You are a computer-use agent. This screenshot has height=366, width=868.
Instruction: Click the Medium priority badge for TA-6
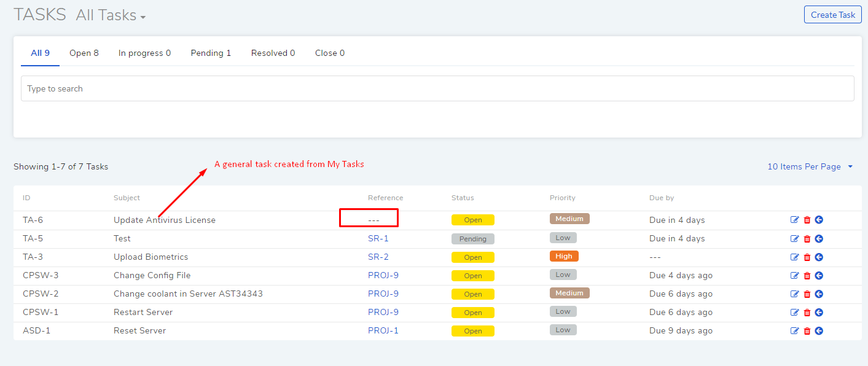point(569,219)
